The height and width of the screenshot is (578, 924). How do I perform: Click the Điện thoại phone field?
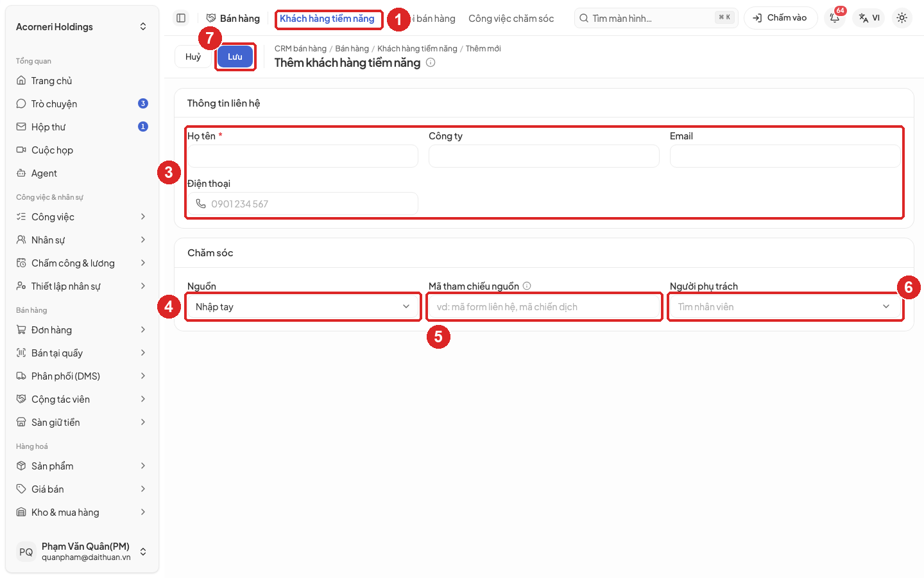tap(303, 204)
